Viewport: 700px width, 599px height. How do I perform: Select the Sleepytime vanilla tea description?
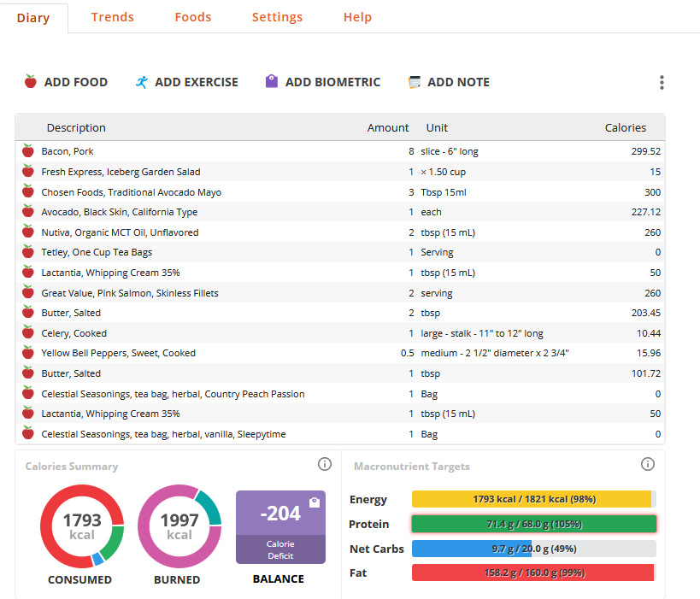click(163, 434)
